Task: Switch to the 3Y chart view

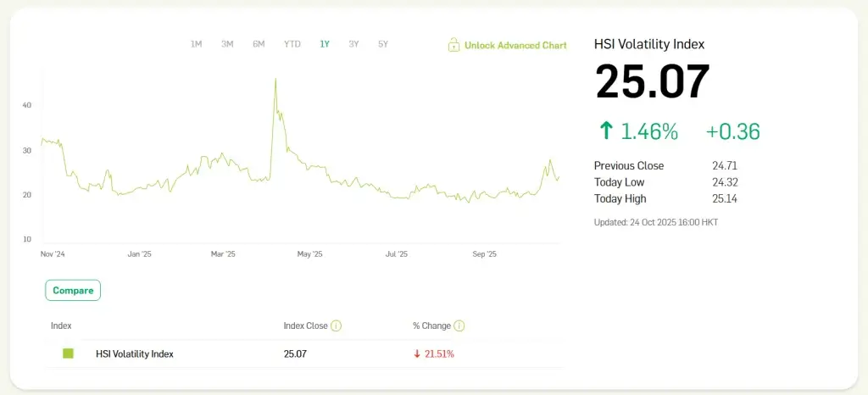Action: click(x=353, y=44)
